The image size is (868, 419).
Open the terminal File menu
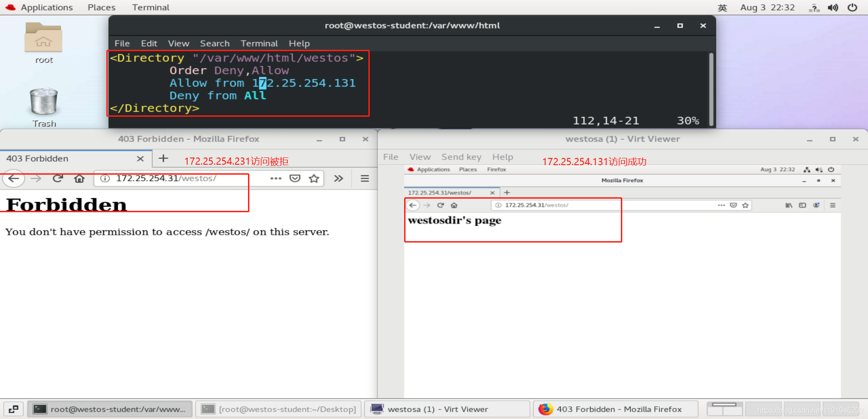coord(122,43)
